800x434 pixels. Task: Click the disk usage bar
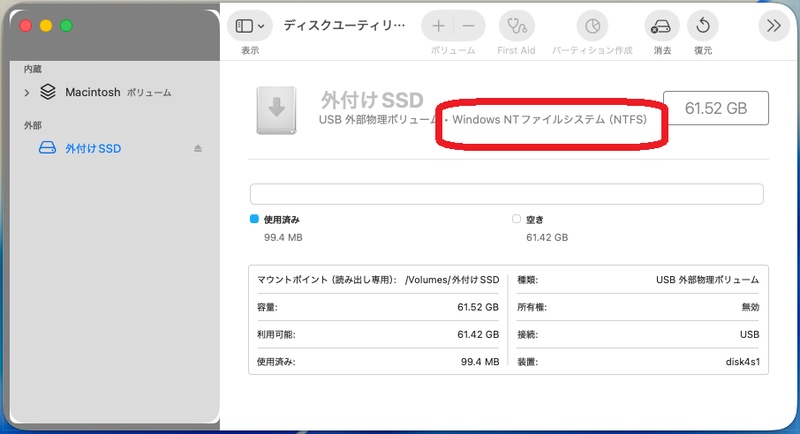click(507, 194)
